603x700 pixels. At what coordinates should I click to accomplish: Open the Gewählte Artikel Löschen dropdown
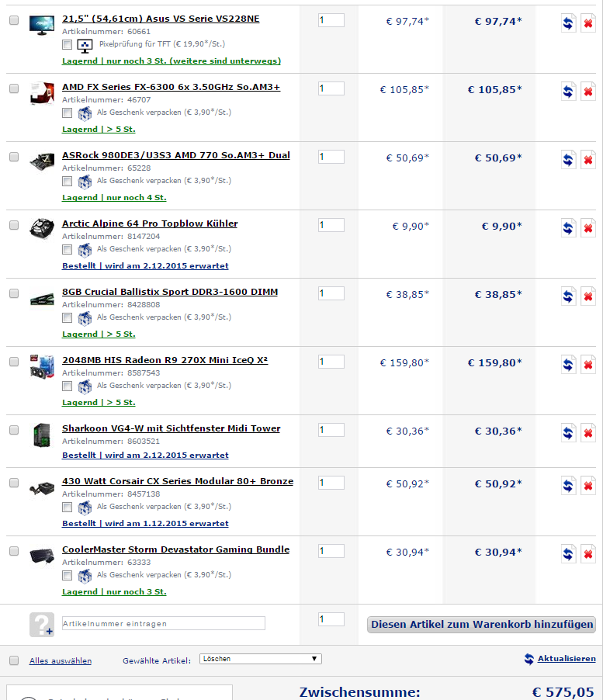point(261,659)
